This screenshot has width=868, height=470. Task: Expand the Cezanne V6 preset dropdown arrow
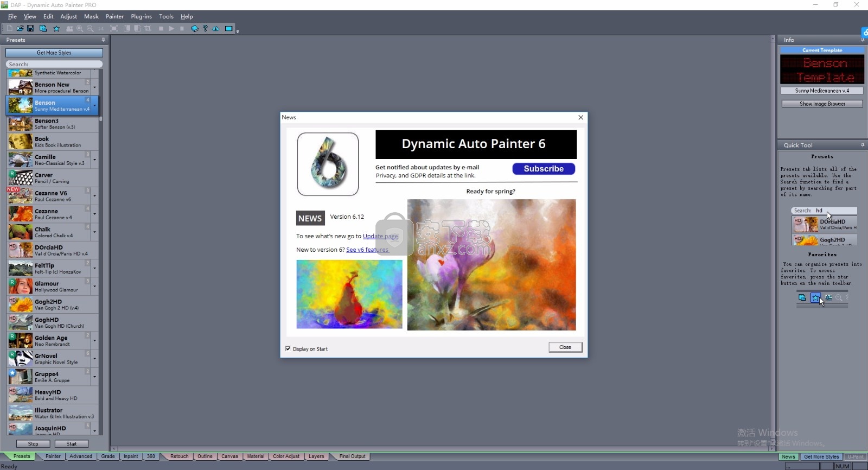[x=95, y=195]
